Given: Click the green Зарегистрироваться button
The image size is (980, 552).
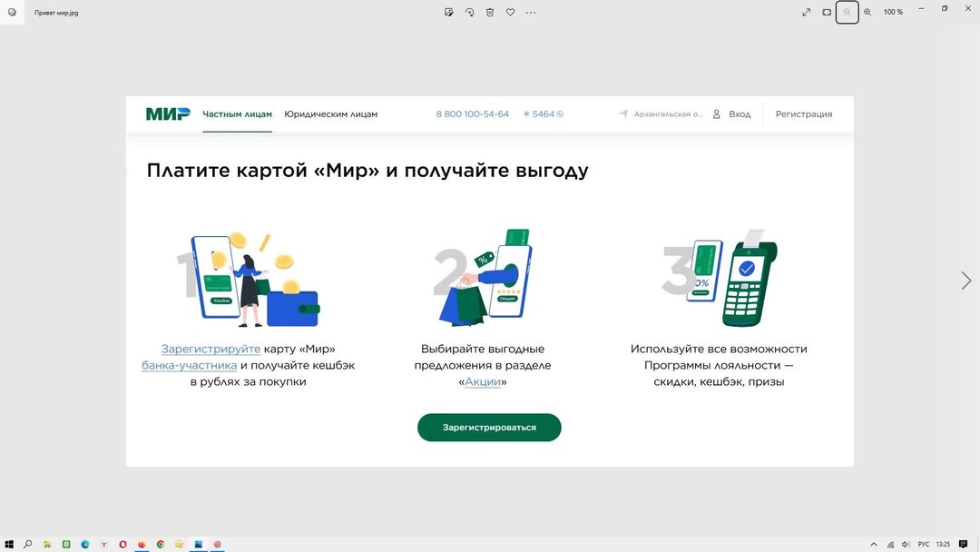Looking at the screenshot, I should pos(489,427).
